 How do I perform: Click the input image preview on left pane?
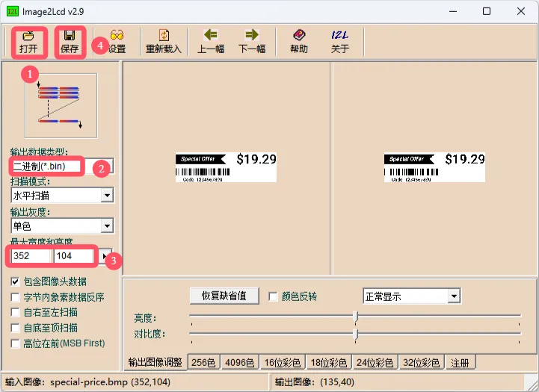226,167
